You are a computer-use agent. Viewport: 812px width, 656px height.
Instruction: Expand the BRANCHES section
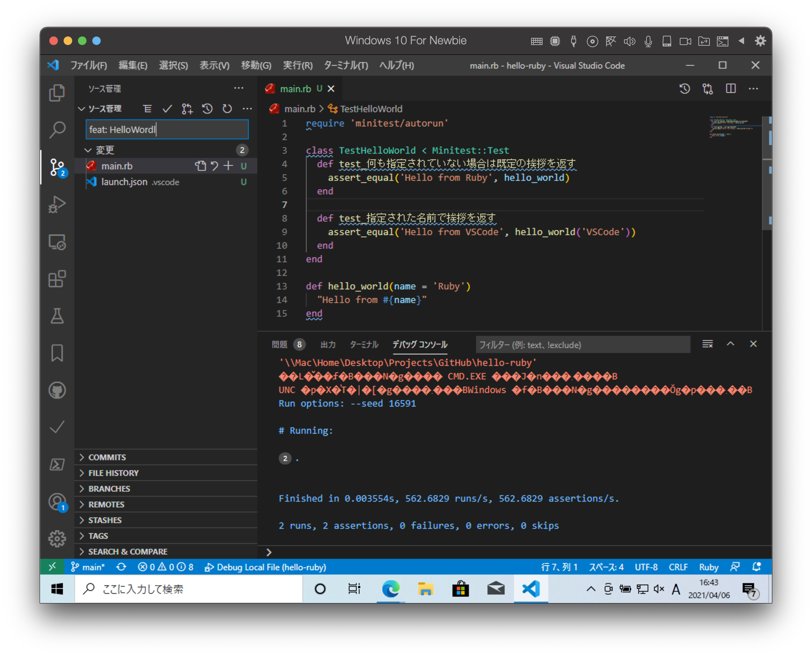(109, 488)
